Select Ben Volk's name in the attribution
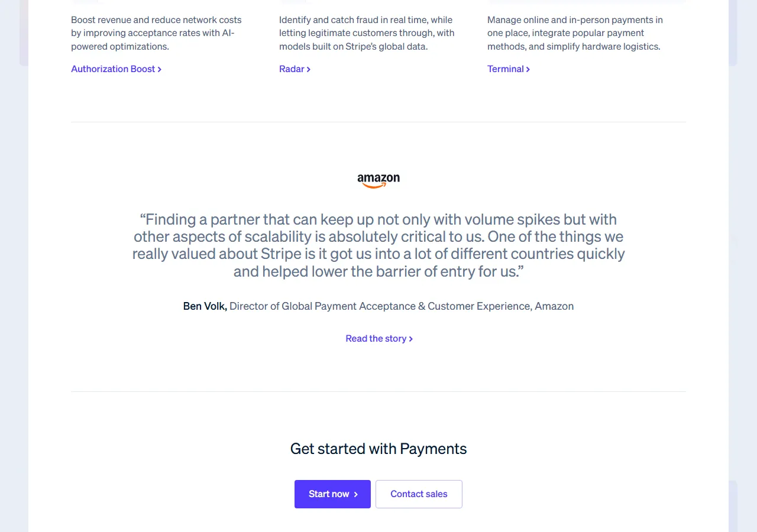This screenshot has height=532, width=757. (x=204, y=306)
